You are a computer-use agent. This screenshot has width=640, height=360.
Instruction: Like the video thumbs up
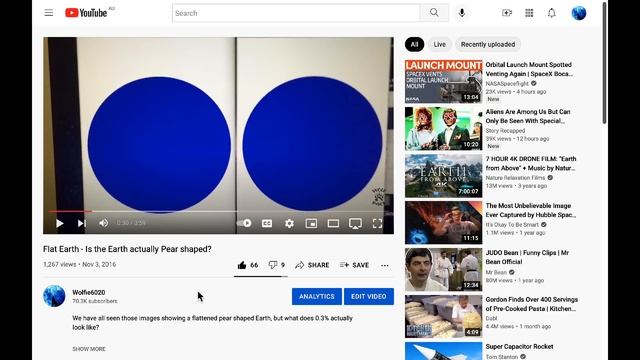pos(247,265)
